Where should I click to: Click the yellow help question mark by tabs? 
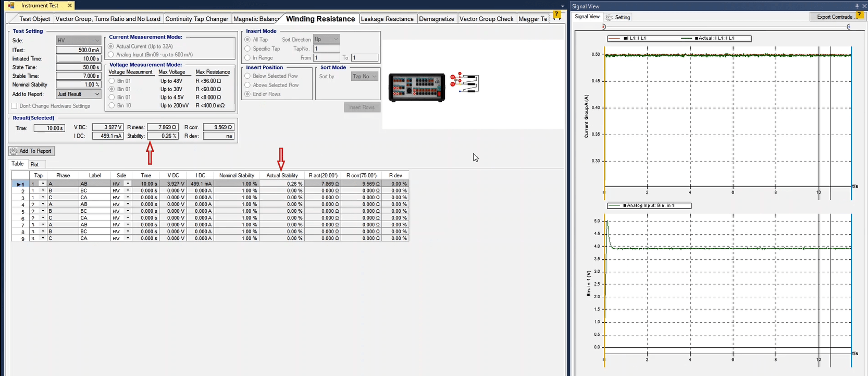point(557,16)
